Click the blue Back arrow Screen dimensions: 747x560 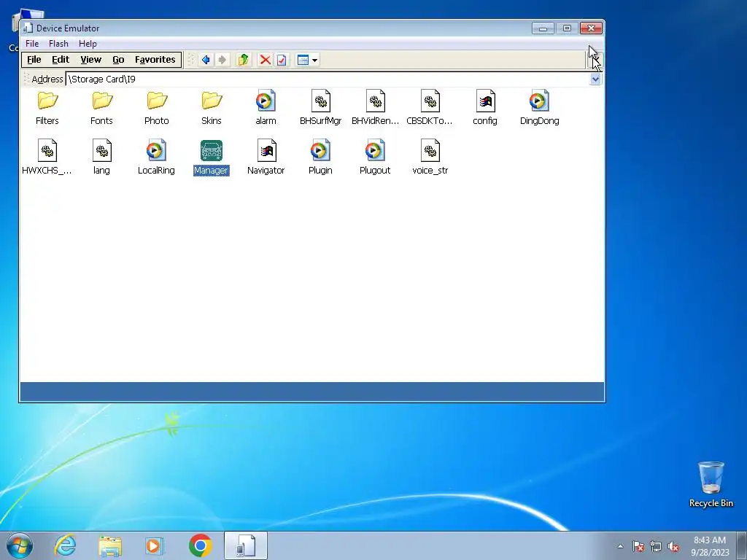coord(206,60)
